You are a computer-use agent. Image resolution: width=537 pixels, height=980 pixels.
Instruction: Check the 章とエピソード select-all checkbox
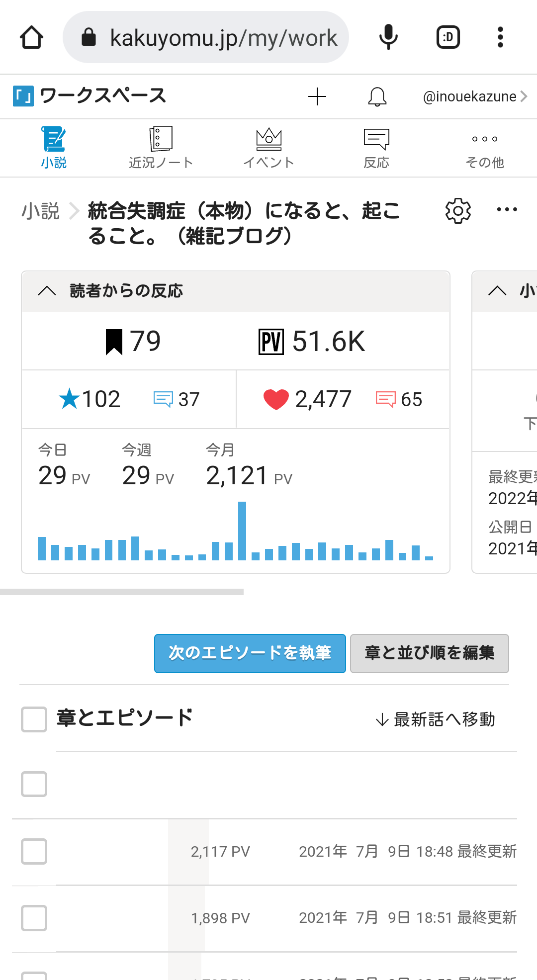[34, 719]
